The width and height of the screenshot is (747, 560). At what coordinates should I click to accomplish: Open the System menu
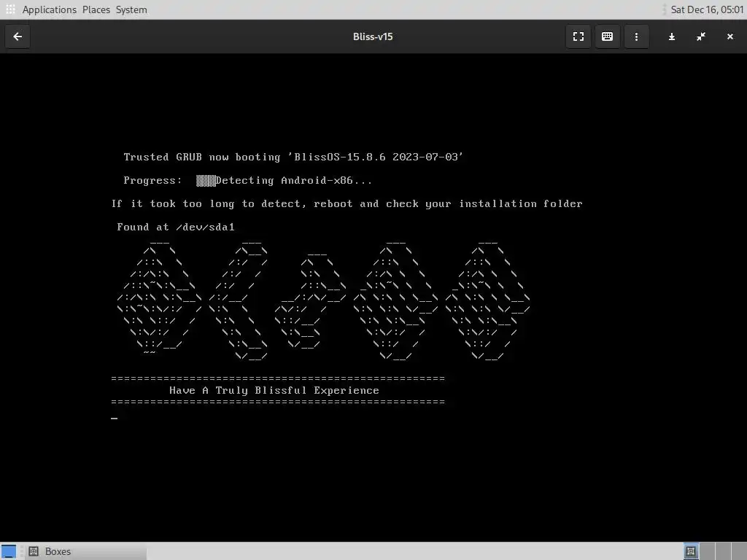tap(131, 9)
